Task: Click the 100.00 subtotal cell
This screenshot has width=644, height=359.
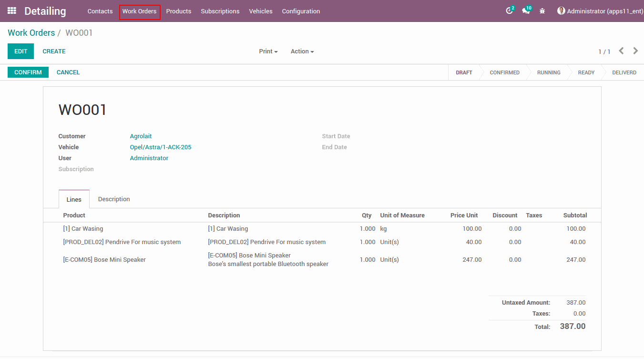Action: 576,229
